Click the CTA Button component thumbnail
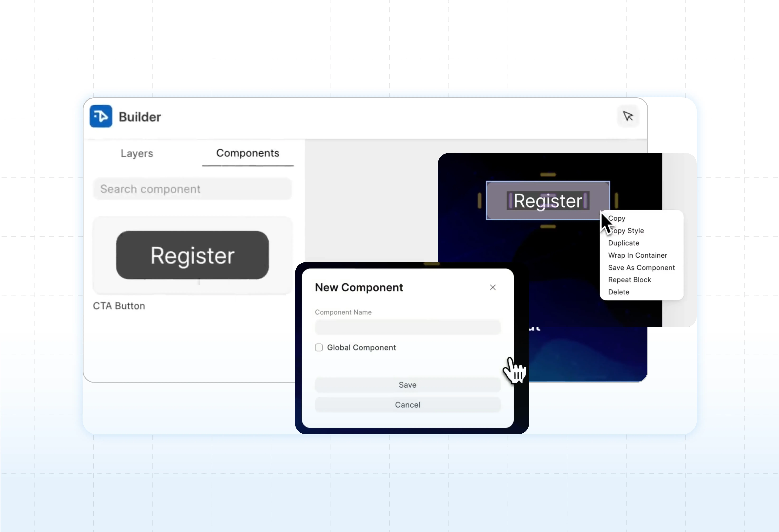This screenshot has width=779, height=532. tap(192, 255)
